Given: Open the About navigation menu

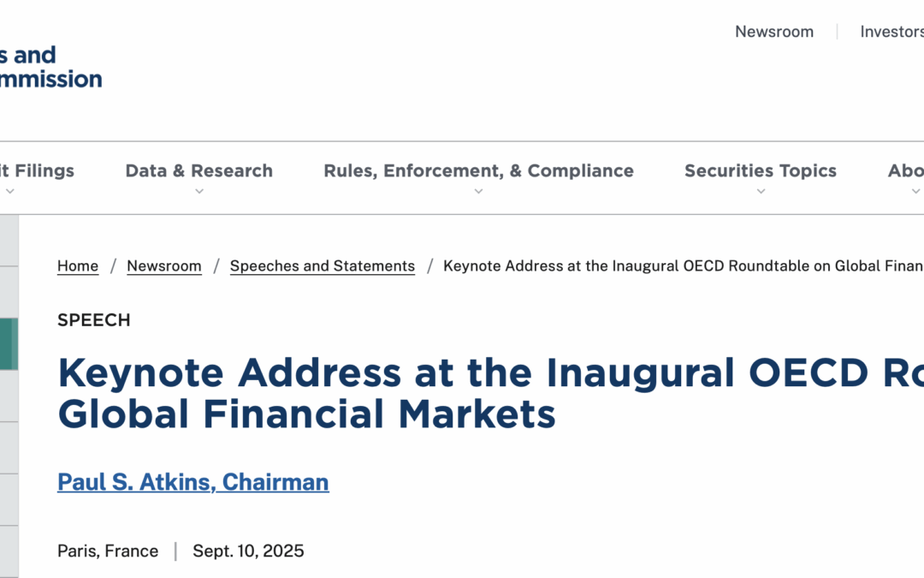Looking at the screenshot, I should pyautogui.click(x=905, y=170).
